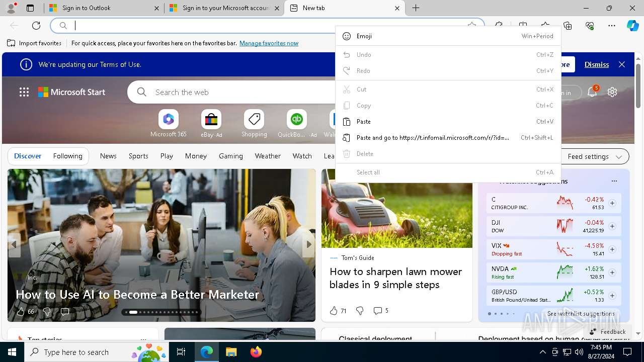
Task: Open the Watch category
Action: click(x=302, y=156)
